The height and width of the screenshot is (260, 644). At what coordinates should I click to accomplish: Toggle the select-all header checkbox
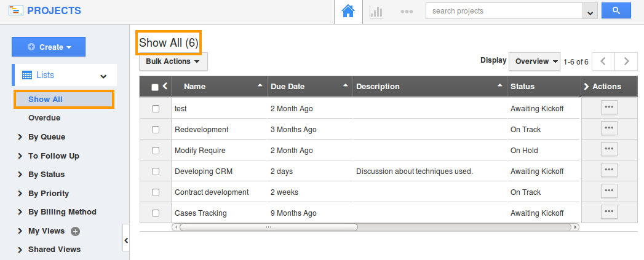pyautogui.click(x=155, y=87)
